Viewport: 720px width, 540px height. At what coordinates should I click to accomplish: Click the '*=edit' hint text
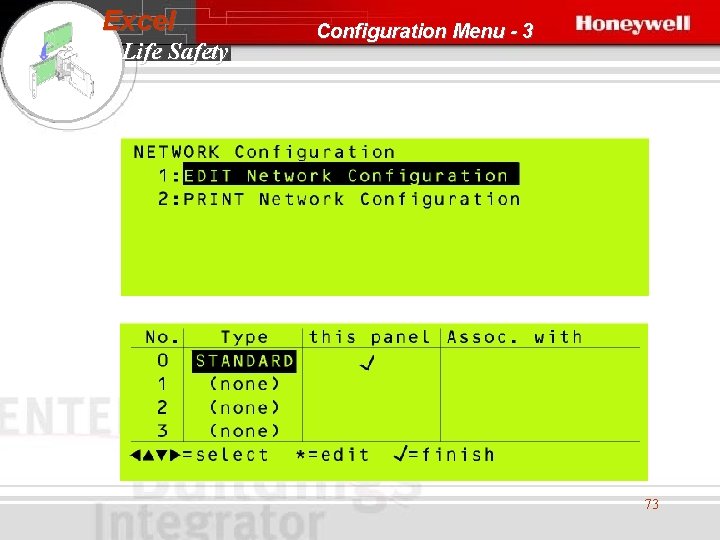tap(332, 455)
